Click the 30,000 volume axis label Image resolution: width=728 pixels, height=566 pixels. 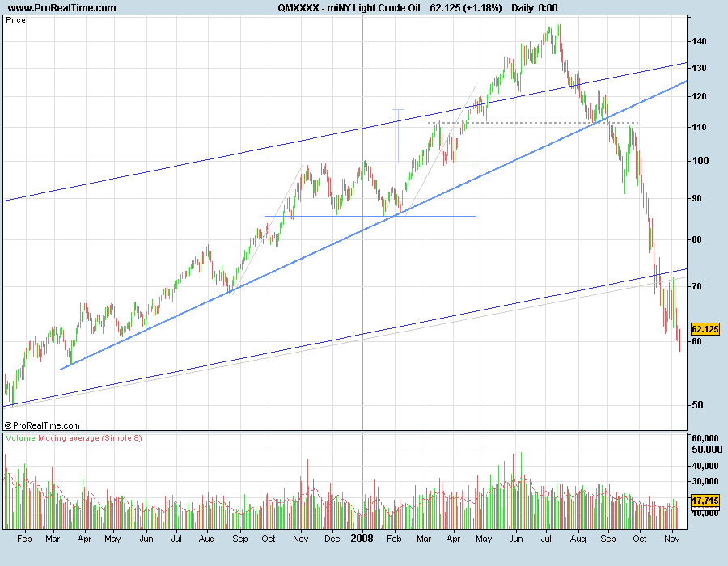point(705,481)
